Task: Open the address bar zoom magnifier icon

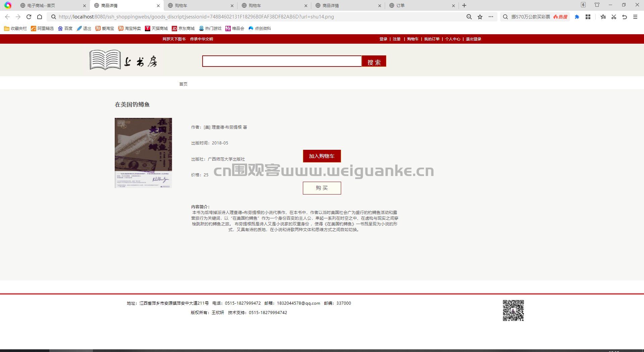Action: pyautogui.click(x=469, y=17)
